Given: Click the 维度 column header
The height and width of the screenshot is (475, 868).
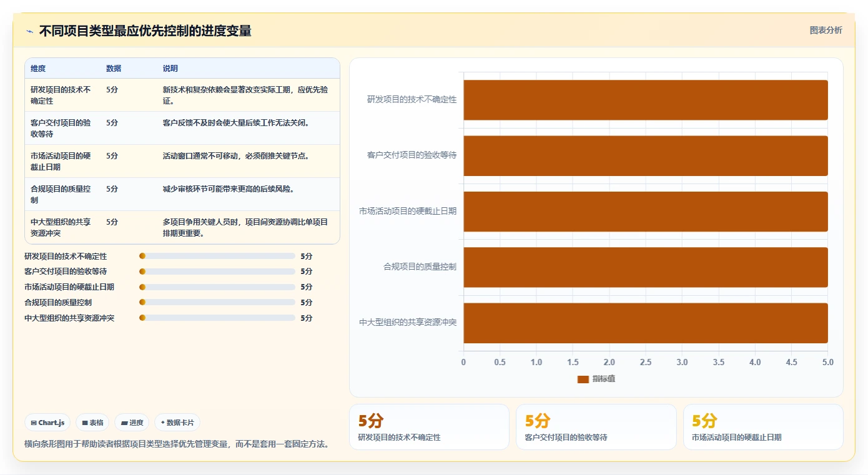Looking at the screenshot, I should click(x=38, y=69).
